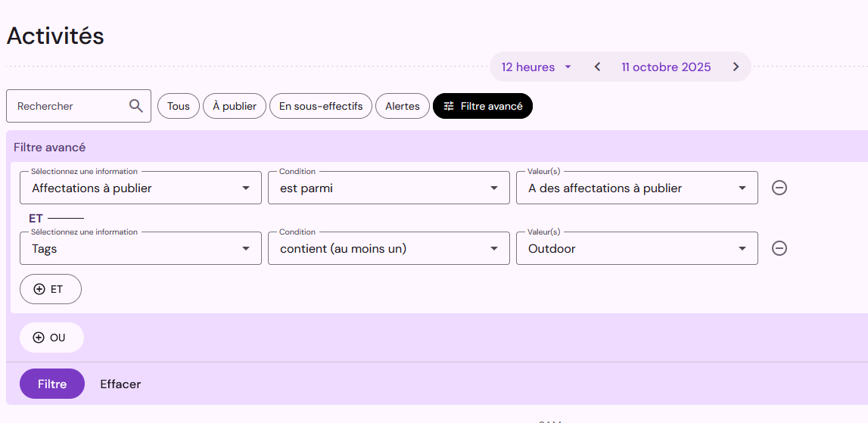The height and width of the screenshot is (423, 868).
Task: Go to next day arrow
Action: pos(736,67)
